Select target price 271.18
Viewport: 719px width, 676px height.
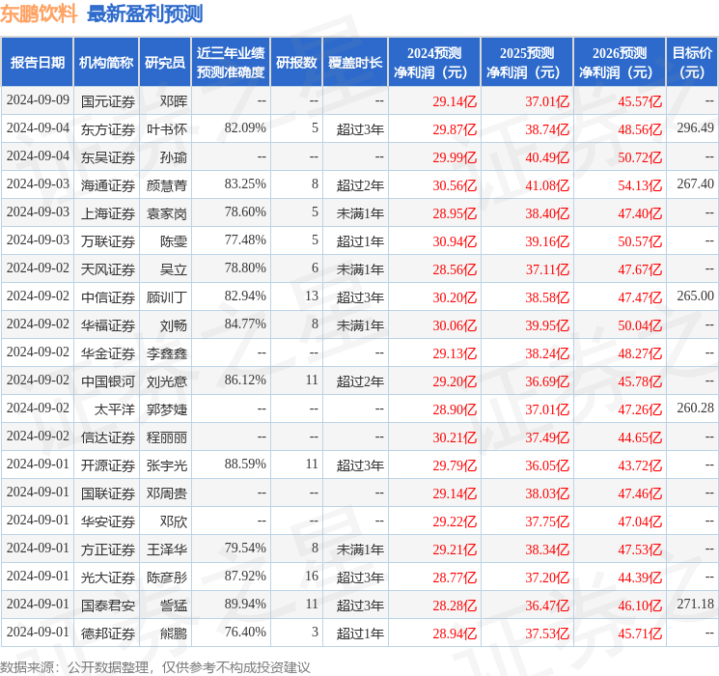coord(695,604)
